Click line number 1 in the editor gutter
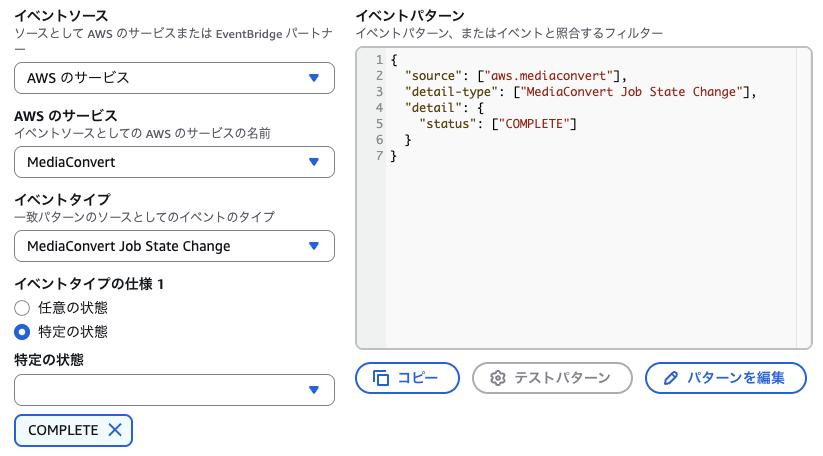The height and width of the screenshot is (456, 823). pos(379,60)
